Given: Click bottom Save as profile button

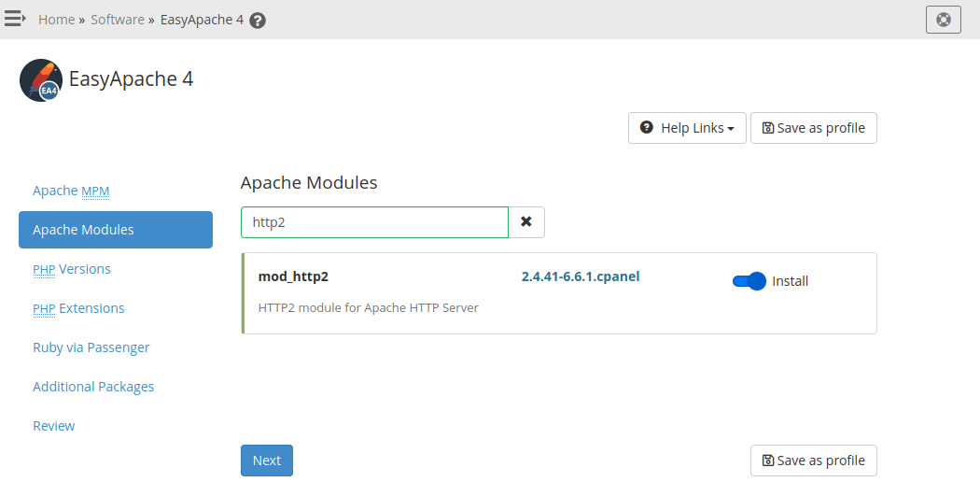Looking at the screenshot, I should point(813,461).
